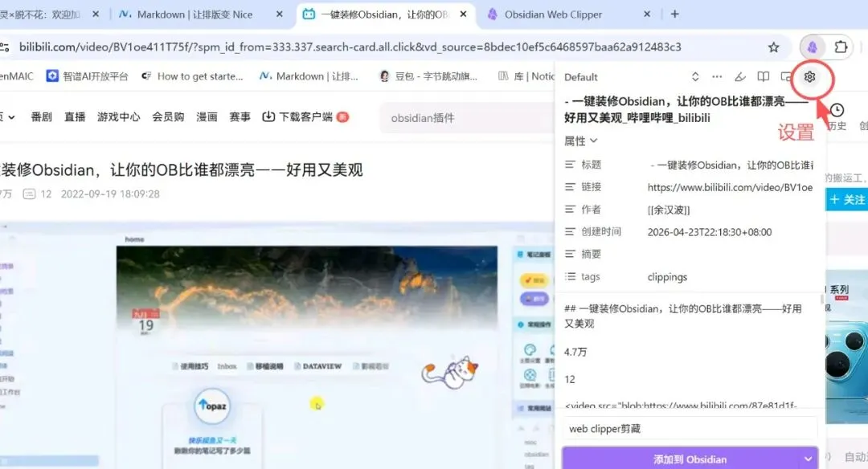Image resolution: width=868 pixels, height=469 pixels.
Task: Click the comments count icon showing 12
Action: pos(29,194)
